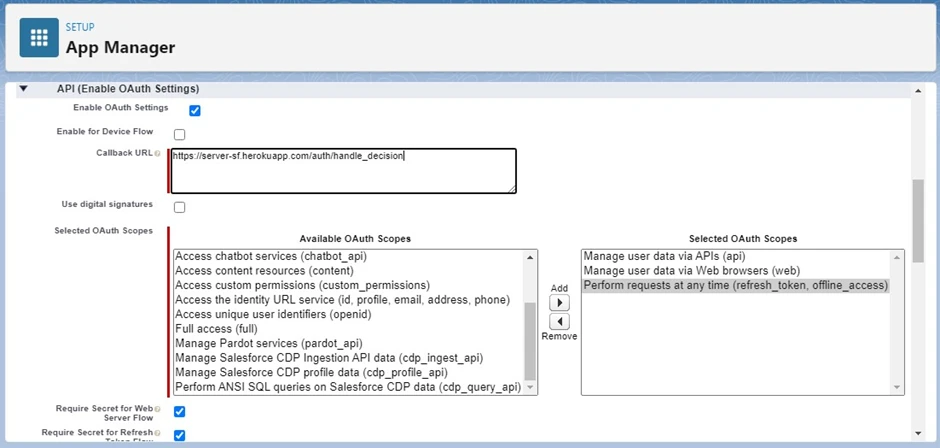Click the App Manager grid icon
Viewport: 940px width, 448px height.
pos(39,38)
